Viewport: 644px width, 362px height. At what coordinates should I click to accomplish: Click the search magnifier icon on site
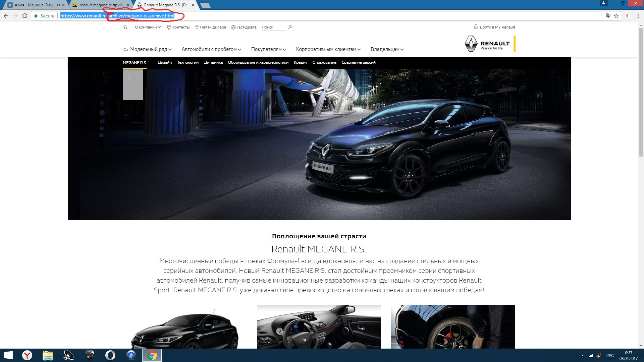(x=290, y=27)
